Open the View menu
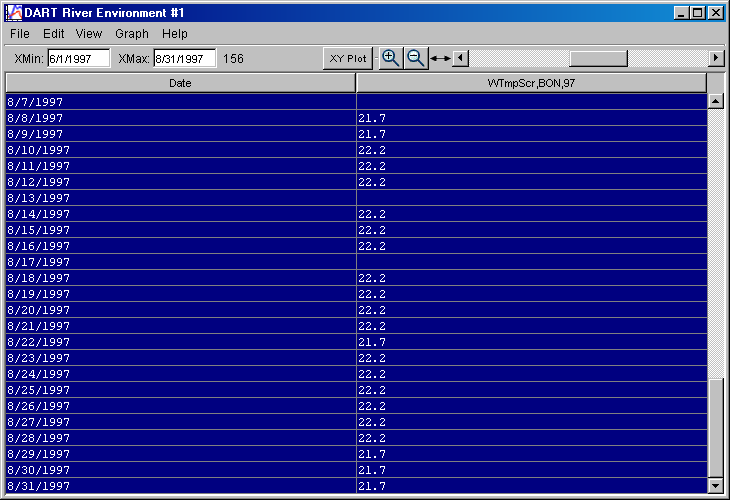The height and width of the screenshot is (500, 730). click(89, 34)
